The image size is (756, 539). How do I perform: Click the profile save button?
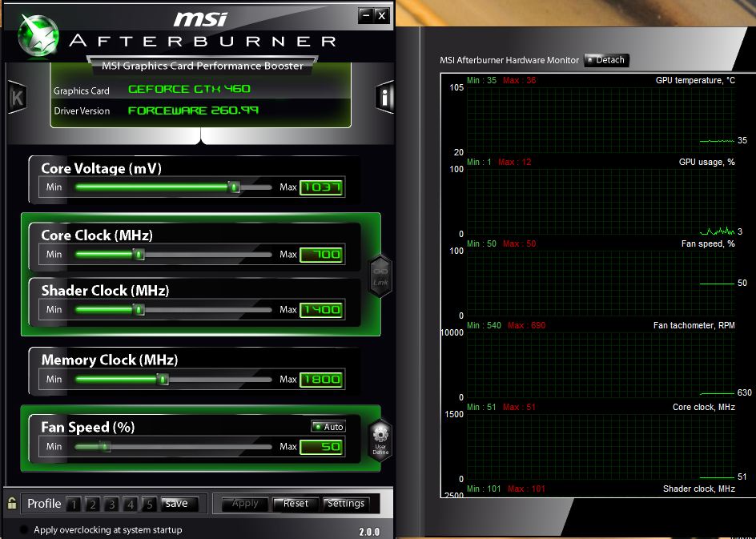tap(179, 504)
